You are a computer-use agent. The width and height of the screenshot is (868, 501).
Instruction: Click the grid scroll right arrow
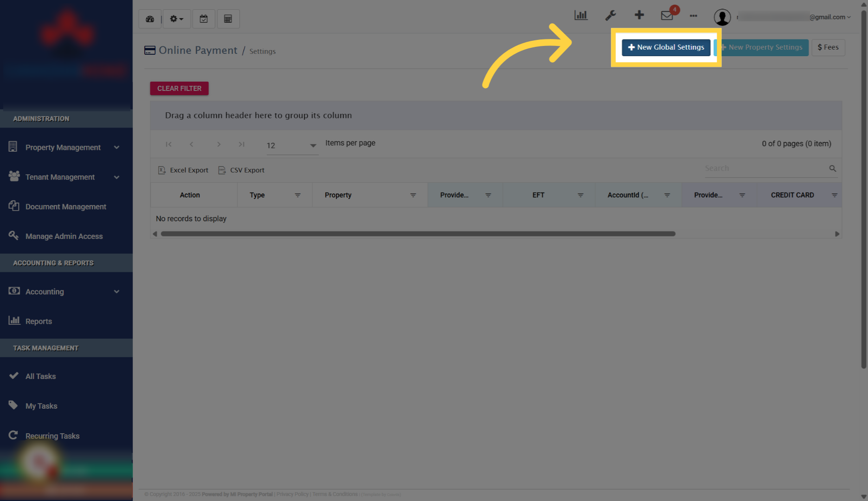837,234
